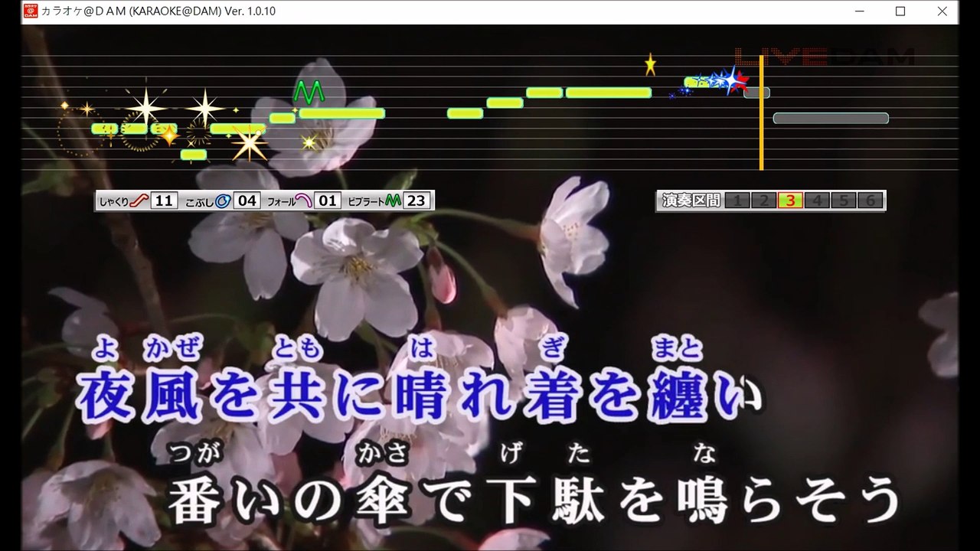Click the long gray upcoming pitch bar

[x=831, y=119]
